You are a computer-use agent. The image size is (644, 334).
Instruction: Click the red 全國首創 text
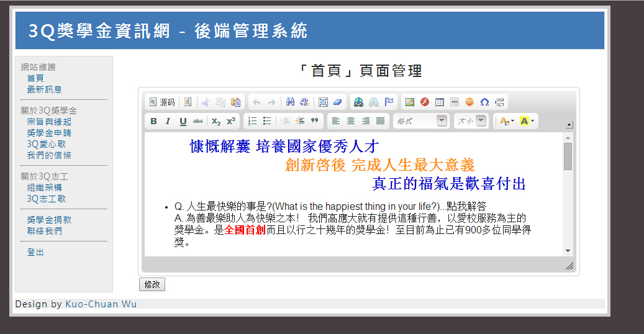[245, 230]
